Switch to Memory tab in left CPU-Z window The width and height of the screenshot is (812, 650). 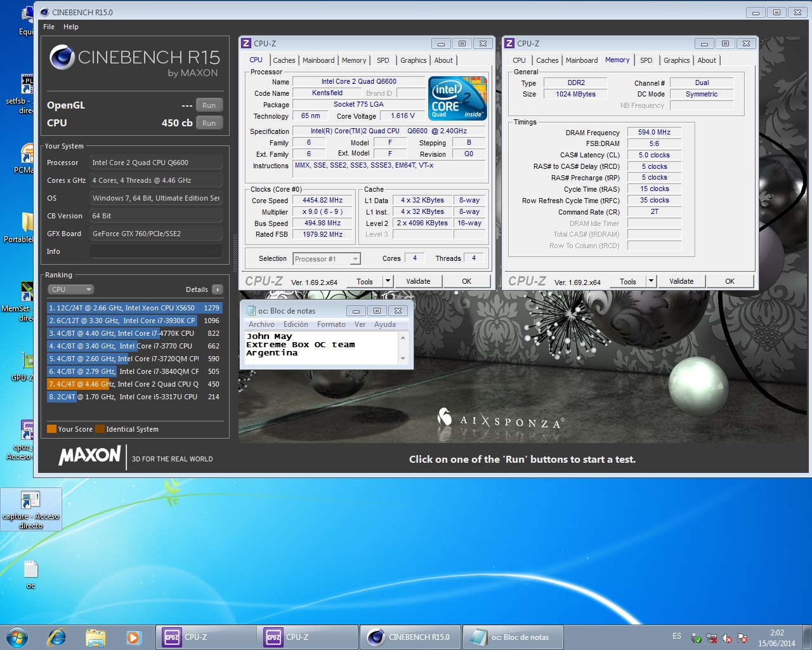(x=354, y=60)
